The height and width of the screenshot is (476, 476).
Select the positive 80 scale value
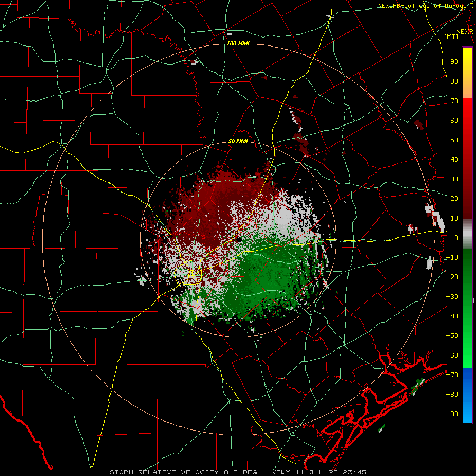tap(454, 81)
